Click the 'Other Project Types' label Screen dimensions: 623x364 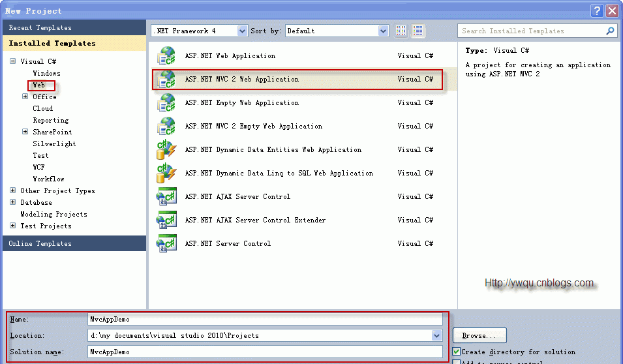57,190
